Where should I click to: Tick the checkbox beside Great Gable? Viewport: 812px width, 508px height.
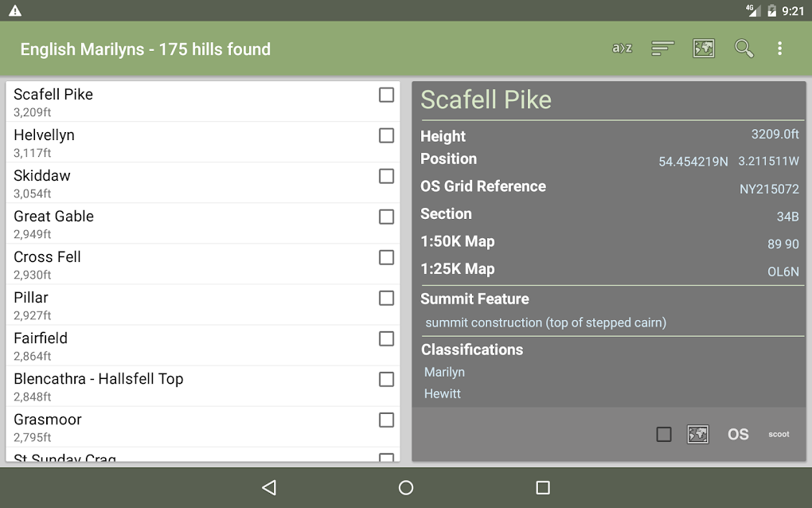pyautogui.click(x=386, y=217)
